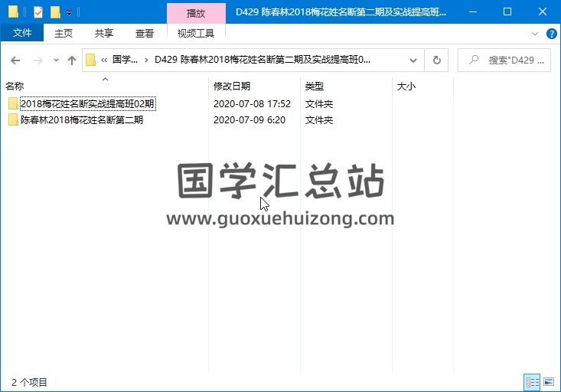This screenshot has width=561, height=392.
Task: Click the folder icon of 陈春林2018梅花姓名断第二期
Action: click(13, 120)
